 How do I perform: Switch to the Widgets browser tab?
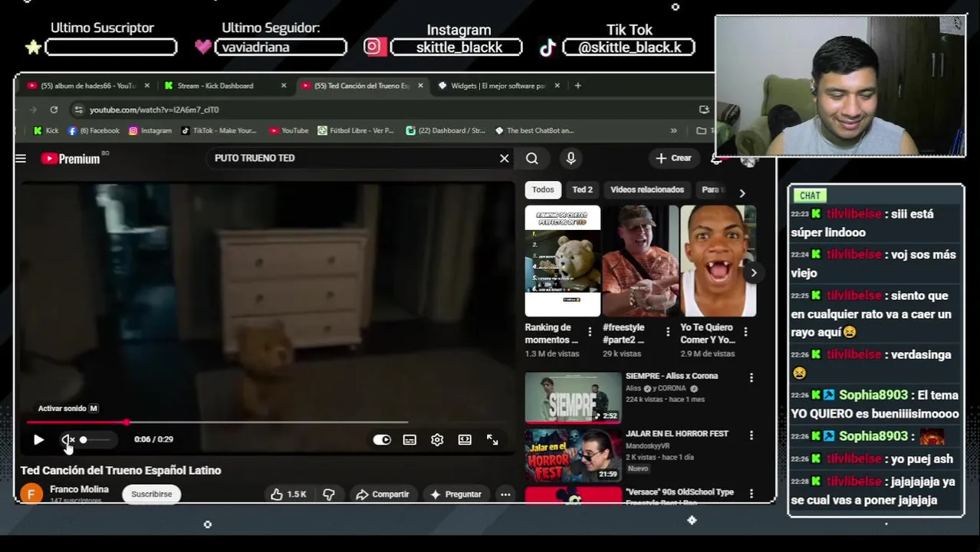pyautogui.click(x=495, y=86)
